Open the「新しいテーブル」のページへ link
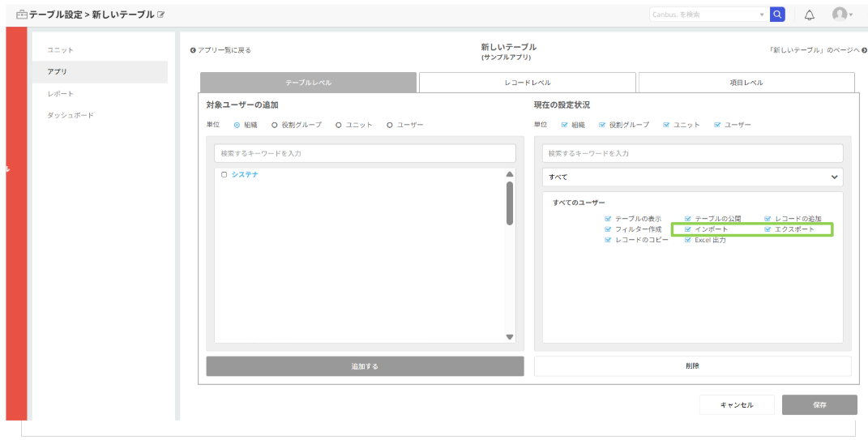 pos(818,49)
